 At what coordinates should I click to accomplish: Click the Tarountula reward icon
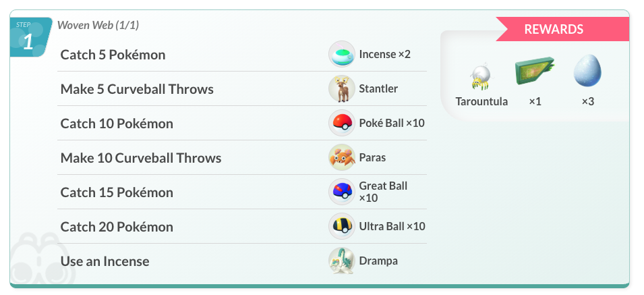(x=481, y=78)
